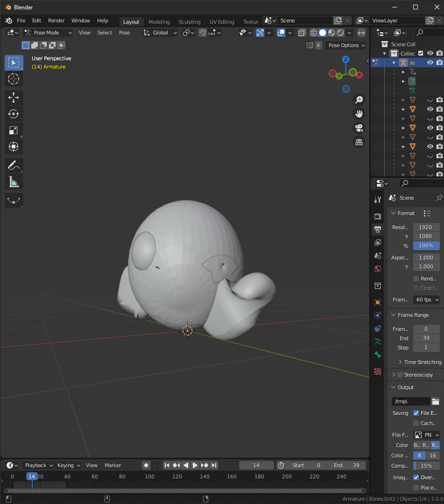Viewport: 444px width, 504px height.
Task: Pin the Scene properties panel
Action: pos(439,198)
